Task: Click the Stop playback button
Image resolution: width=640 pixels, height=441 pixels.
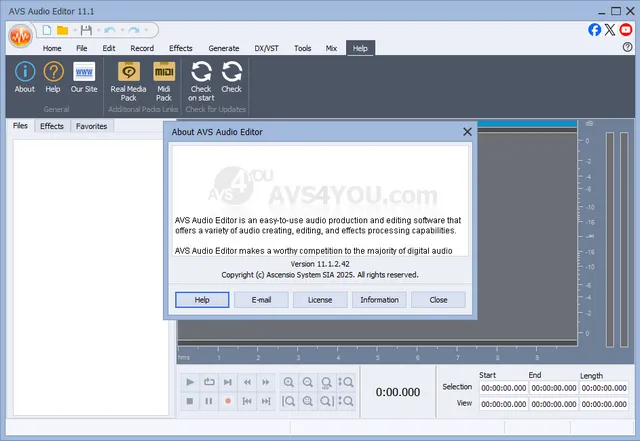Action: 190,401
